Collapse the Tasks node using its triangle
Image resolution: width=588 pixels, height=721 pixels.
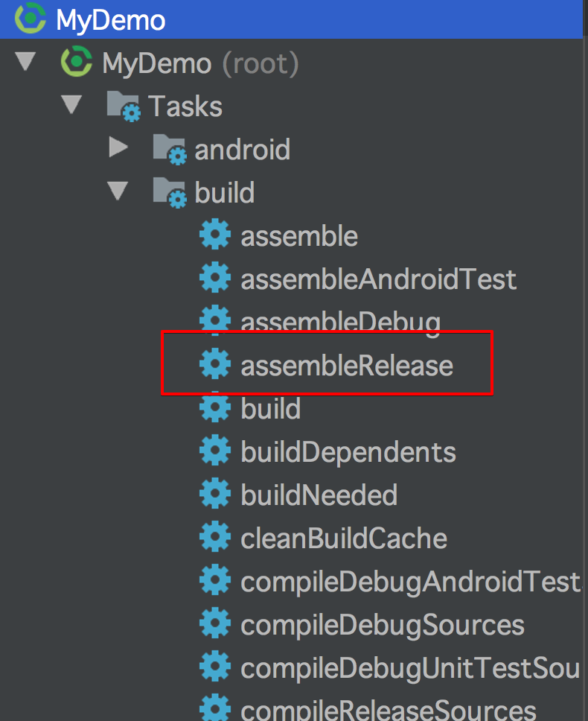tap(71, 104)
